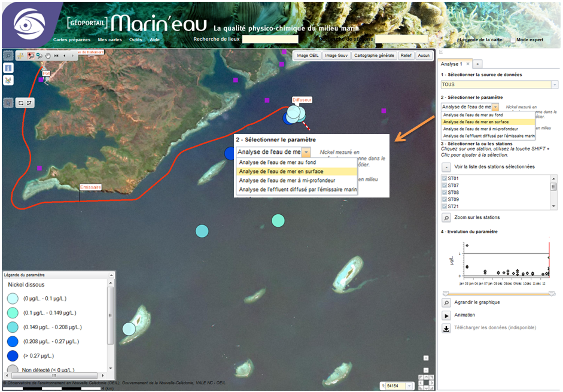563x392 pixels.
Task: Click the polygon selection tool
Action: [x=29, y=102]
